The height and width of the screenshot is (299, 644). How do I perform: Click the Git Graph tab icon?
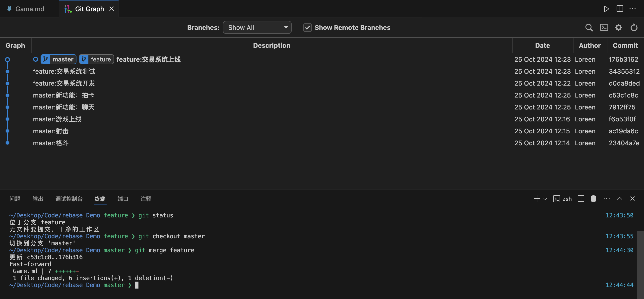tap(68, 9)
